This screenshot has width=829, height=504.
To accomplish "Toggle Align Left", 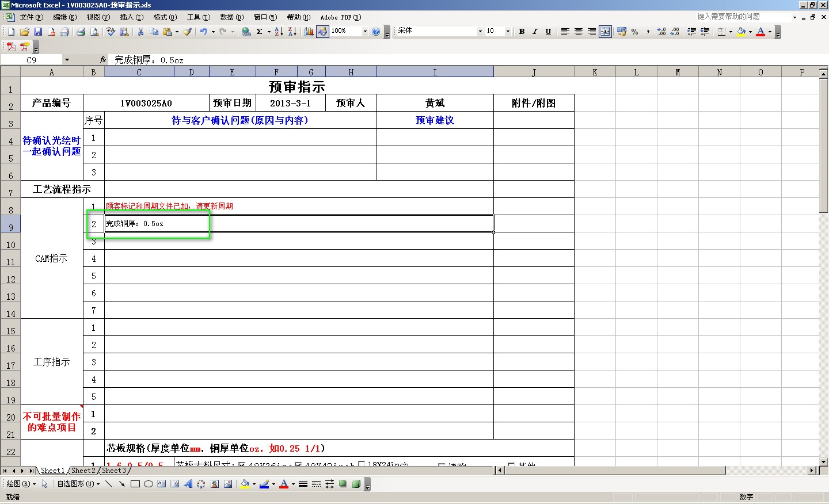I will click(565, 32).
